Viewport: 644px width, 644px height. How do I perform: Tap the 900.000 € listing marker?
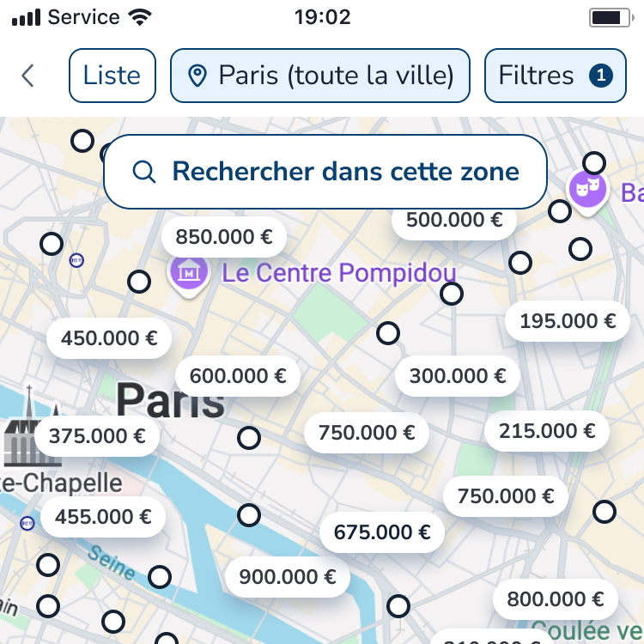click(x=287, y=577)
